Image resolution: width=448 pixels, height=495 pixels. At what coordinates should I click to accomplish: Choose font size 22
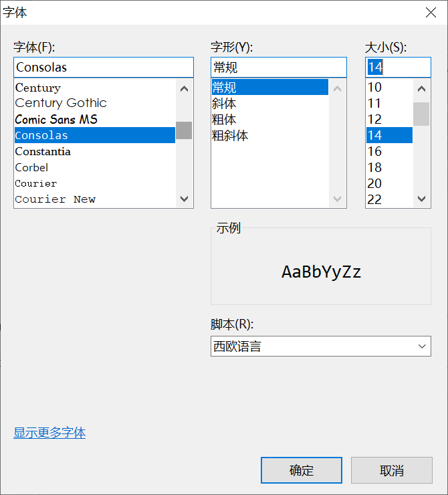point(374,199)
